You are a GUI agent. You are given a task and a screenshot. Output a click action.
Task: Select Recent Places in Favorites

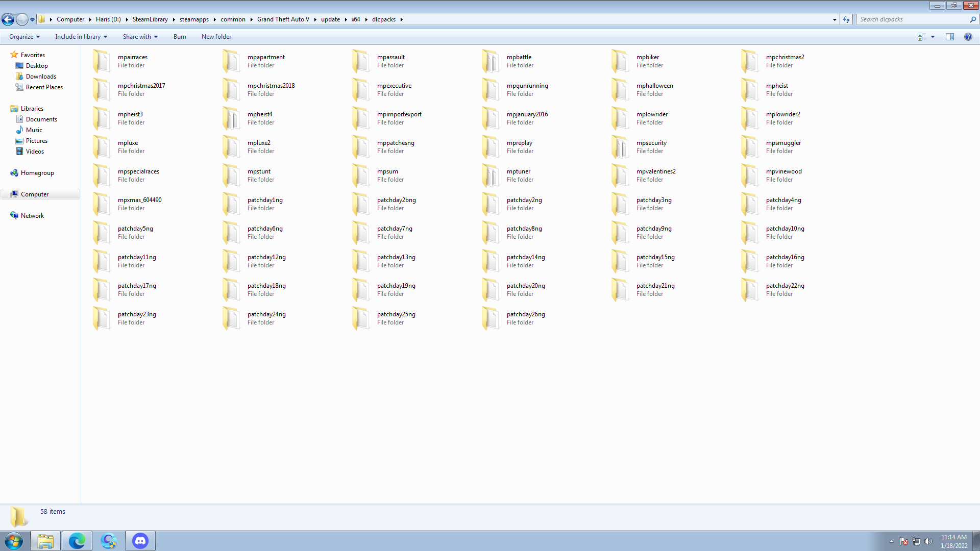[x=44, y=87]
